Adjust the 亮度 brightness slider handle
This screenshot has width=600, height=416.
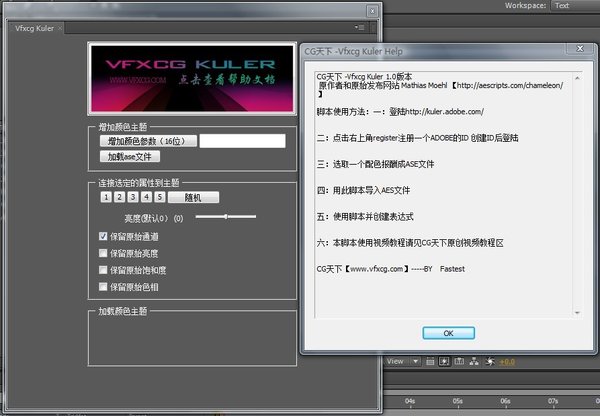click(226, 217)
